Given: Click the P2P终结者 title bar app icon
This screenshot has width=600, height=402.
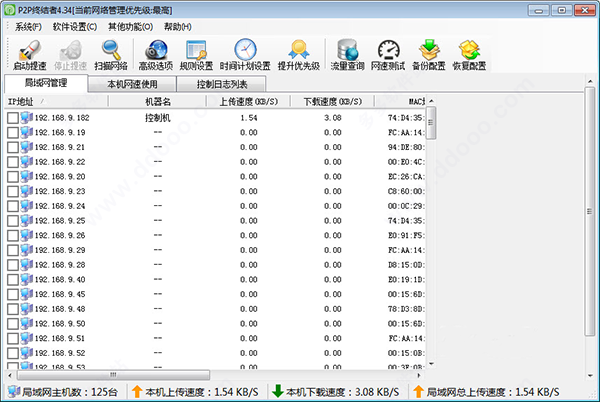Looking at the screenshot, I should [9, 10].
